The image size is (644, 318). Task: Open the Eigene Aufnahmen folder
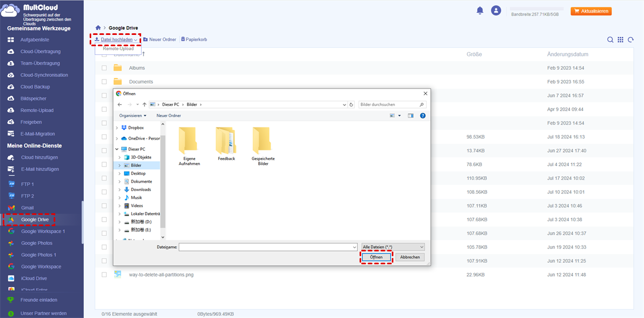tap(189, 146)
